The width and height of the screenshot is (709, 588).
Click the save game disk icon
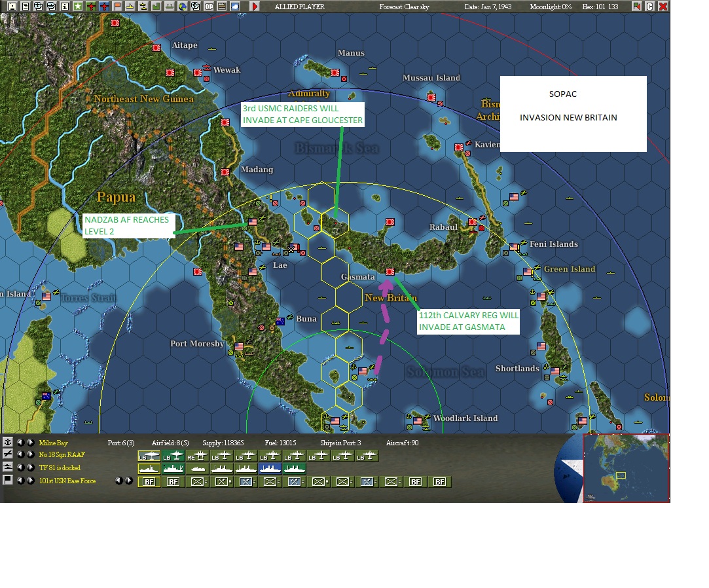point(12,7)
